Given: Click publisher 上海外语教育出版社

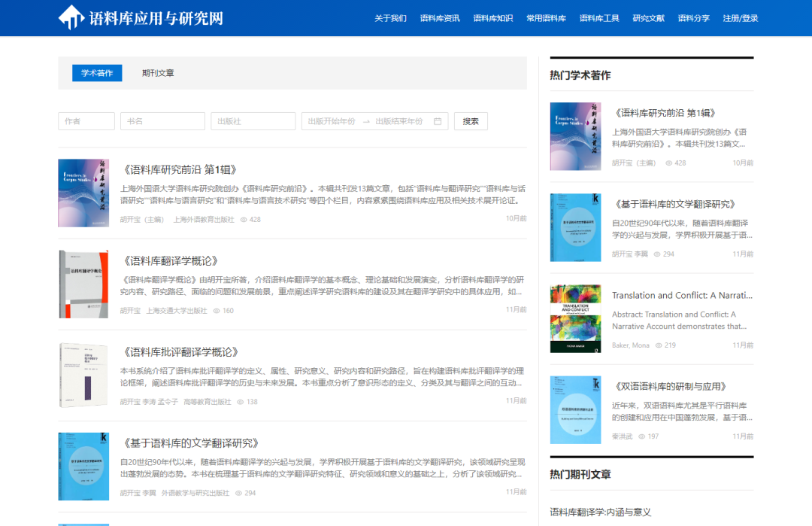Looking at the screenshot, I should 204,220.
